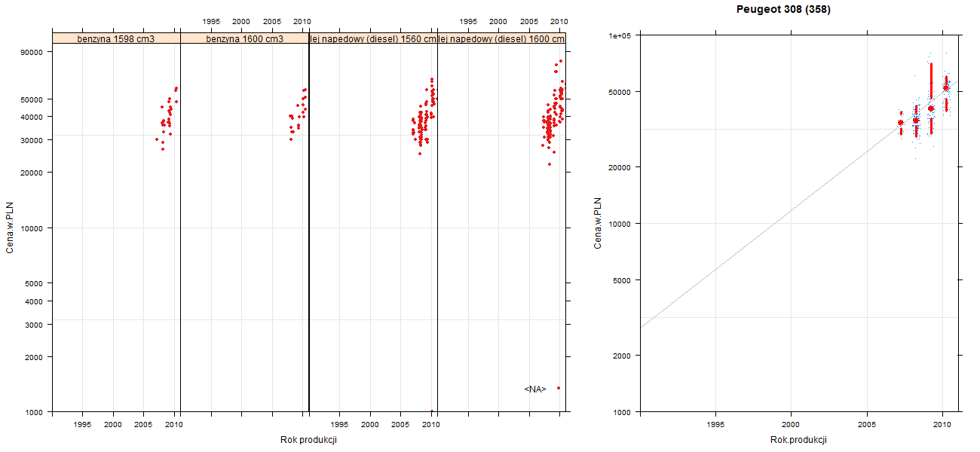The height and width of the screenshot is (452, 980).
Task: Click the "Rok produkcji" x-axis title, left plot
Action: pos(308,440)
